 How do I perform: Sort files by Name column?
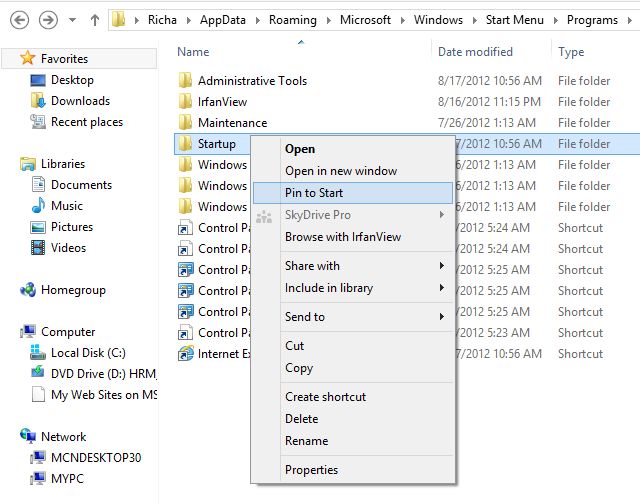[193, 52]
